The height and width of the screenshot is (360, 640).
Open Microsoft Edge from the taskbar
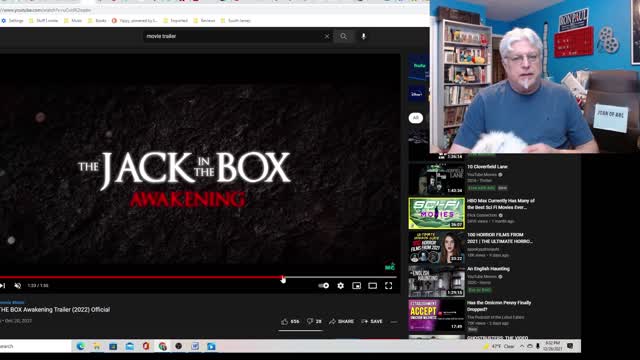click(80, 346)
